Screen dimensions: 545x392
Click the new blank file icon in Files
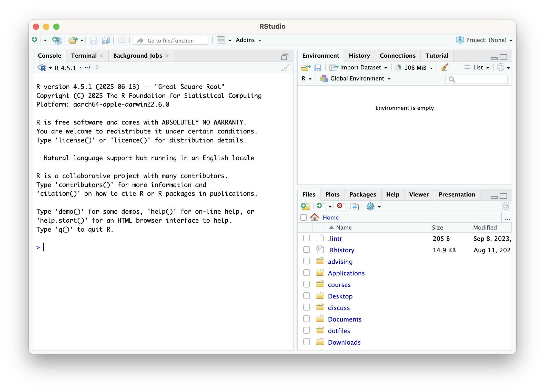(320, 206)
